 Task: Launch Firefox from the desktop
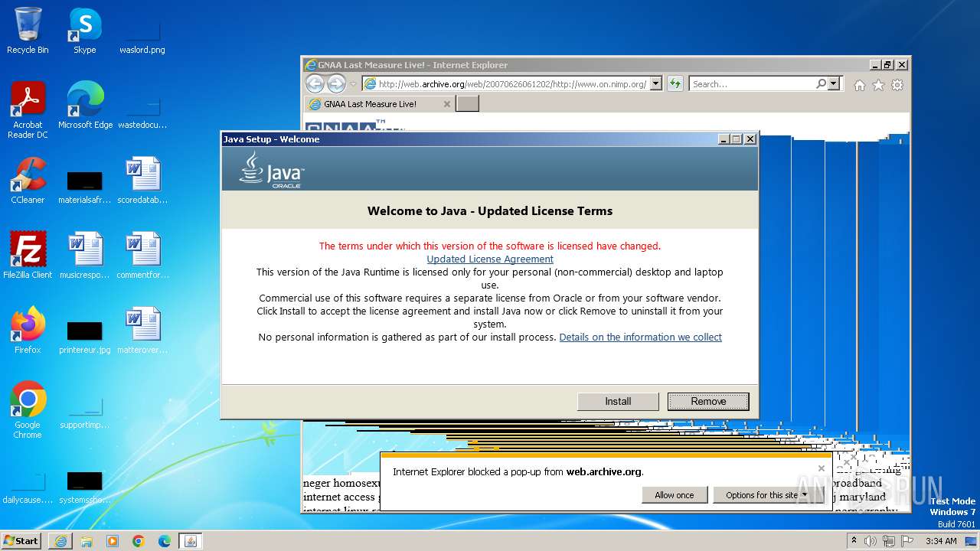click(x=28, y=331)
